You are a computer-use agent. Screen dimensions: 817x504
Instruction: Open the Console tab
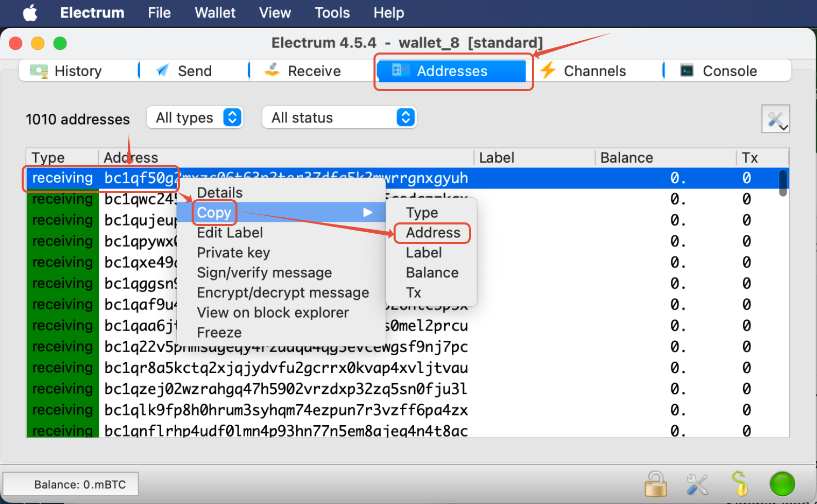click(x=729, y=71)
